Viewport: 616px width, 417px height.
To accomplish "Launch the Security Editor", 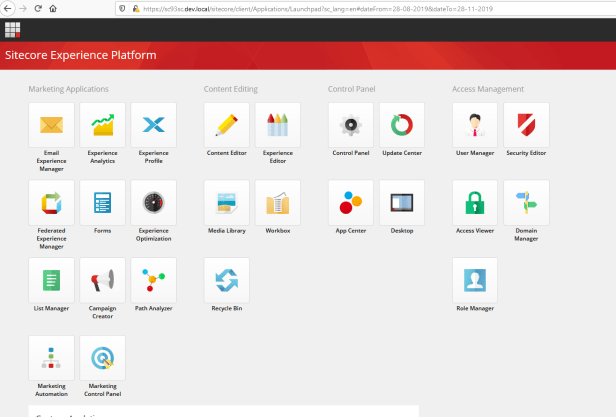I will [526, 125].
